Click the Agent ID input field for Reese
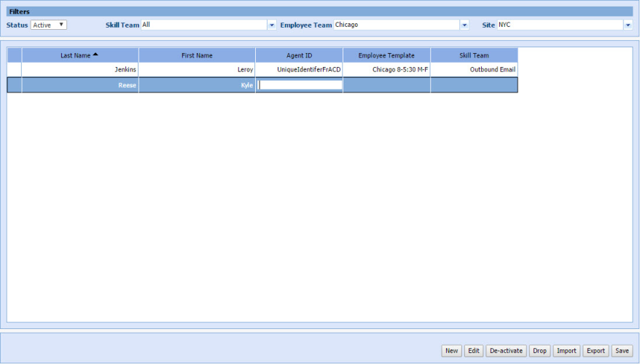 pyautogui.click(x=300, y=85)
